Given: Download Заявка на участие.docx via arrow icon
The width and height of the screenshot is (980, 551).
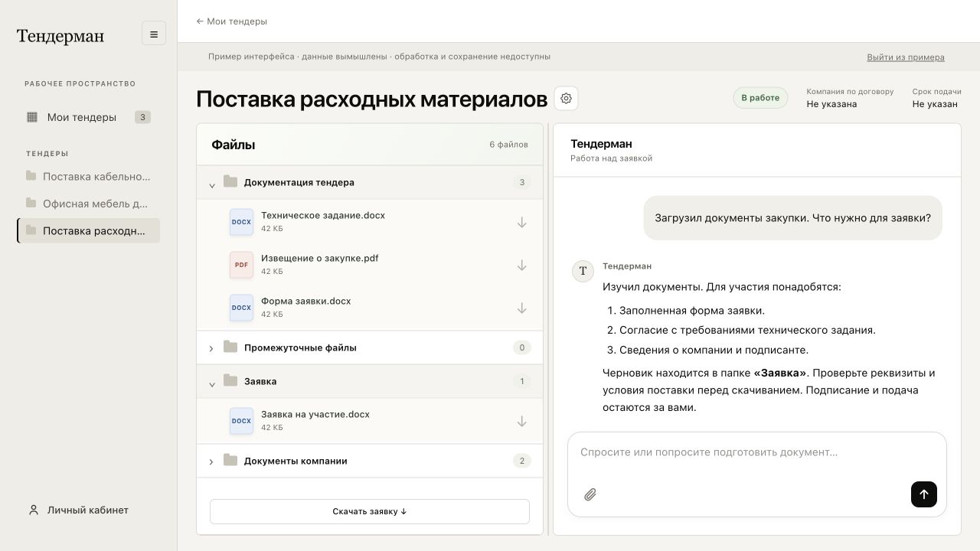Looking at the screenshot, I should pos(521,421).
